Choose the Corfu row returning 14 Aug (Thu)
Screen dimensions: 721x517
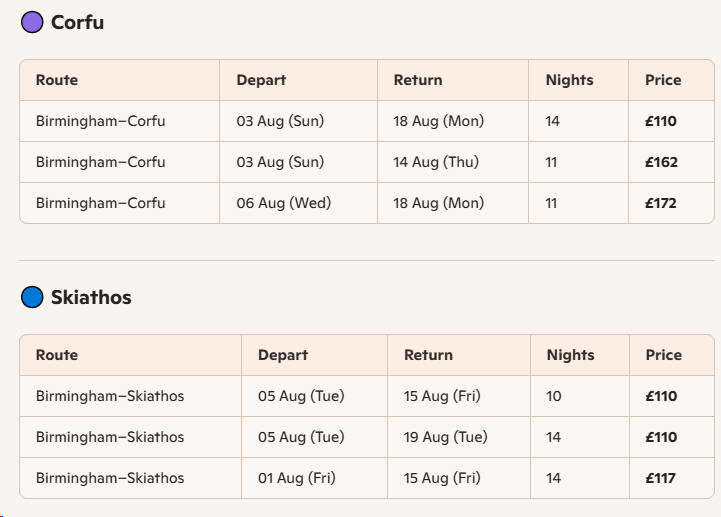click(x=367, y=162)
